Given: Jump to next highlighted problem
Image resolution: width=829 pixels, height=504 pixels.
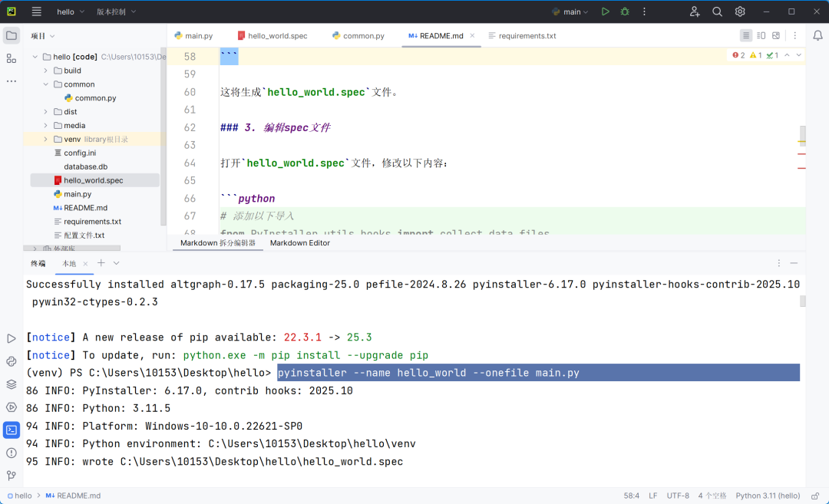Looking at the screenshot, I should 799,55.
